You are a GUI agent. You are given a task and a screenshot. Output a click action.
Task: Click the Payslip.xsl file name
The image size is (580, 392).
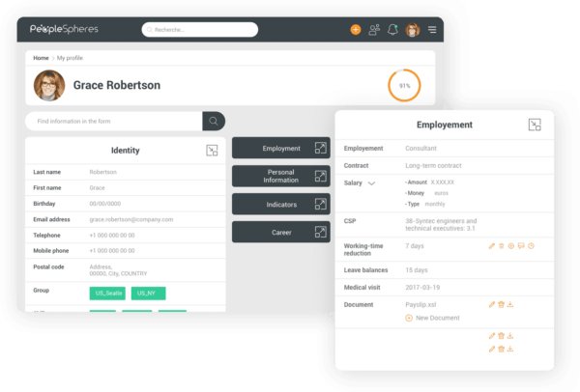pyautogui.click(x=420, y=305)
